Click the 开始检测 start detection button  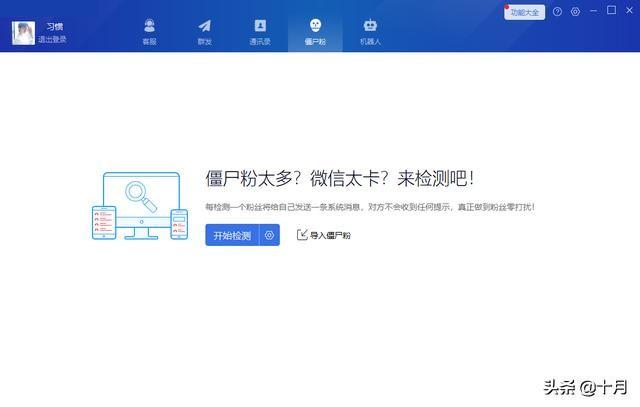coord(232,235)
